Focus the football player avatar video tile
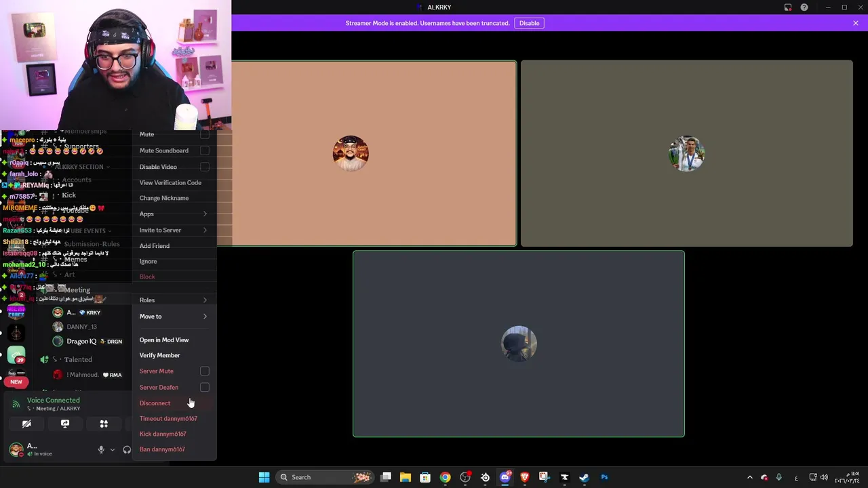The width and height of the screenshot is (868, 488). [x=686, y=153]
